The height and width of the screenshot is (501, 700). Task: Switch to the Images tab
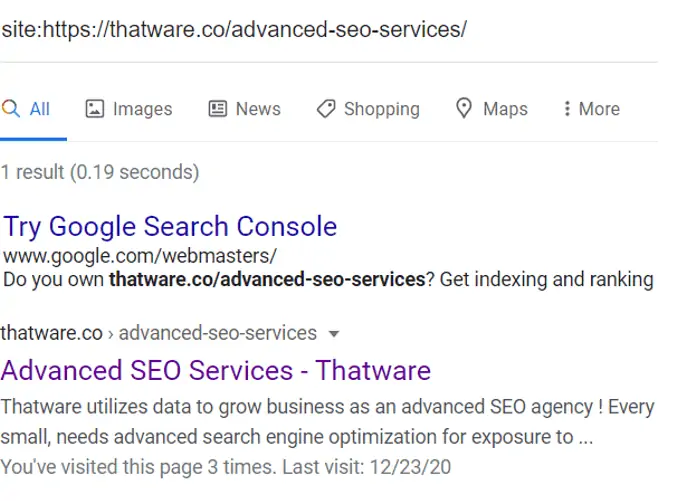click(142, 109)
